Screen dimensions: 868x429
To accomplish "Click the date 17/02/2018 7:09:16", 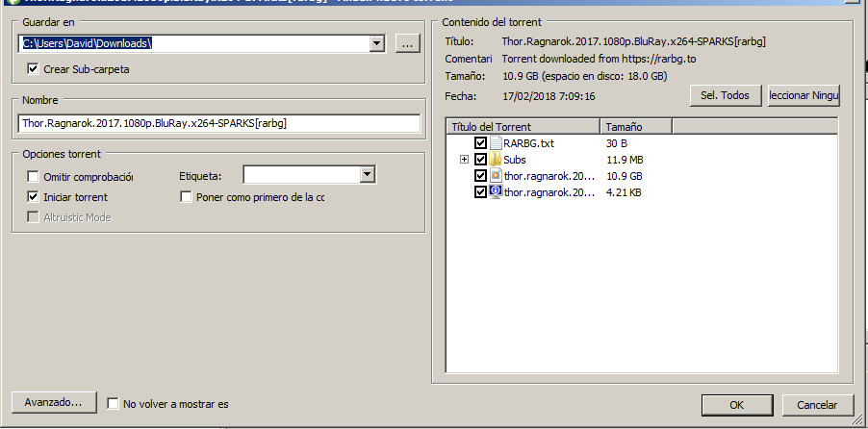I will pyautogui.click(x=549, y=96).
